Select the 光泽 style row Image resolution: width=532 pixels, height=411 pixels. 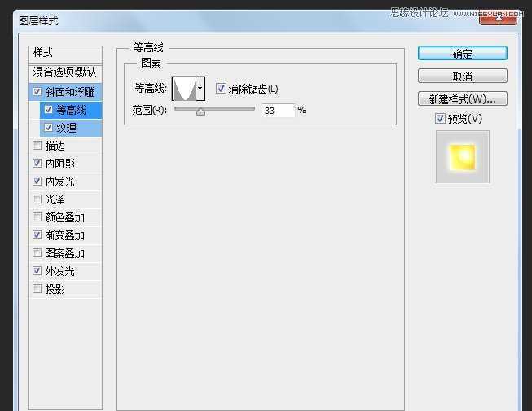click(65, 199)
